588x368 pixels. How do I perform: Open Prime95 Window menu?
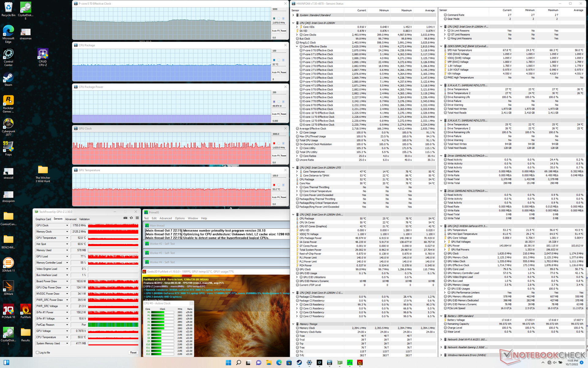pos(193,218)
